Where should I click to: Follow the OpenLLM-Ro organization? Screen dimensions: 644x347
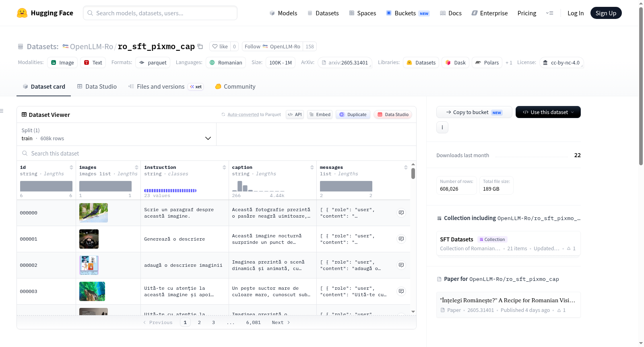tap(272, 46)
